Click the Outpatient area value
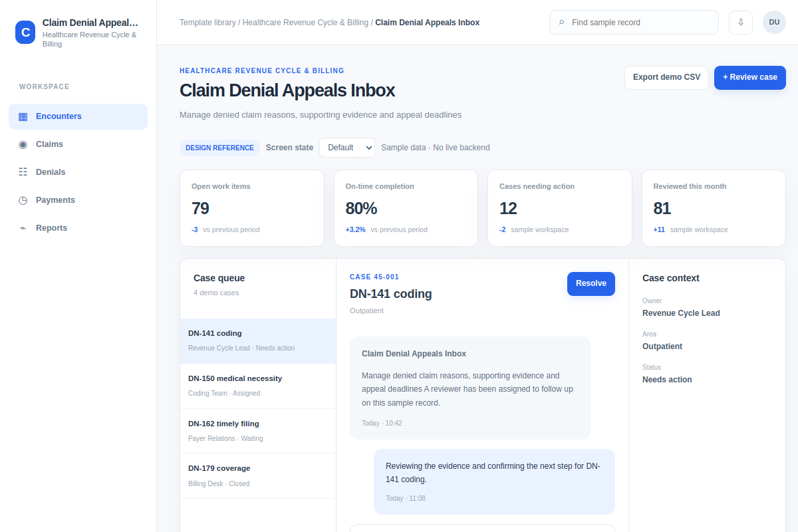Screen dimensions: 798x532 662,346
